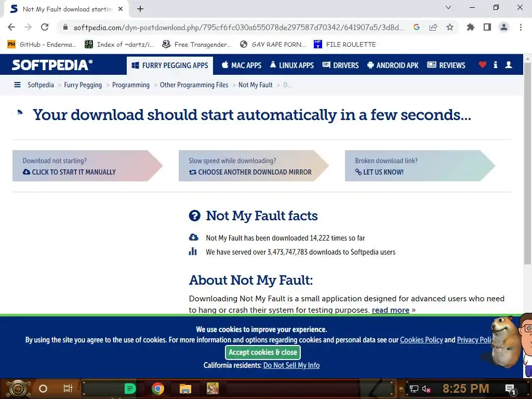Click the question mark facts icon
Image resolution: width=532 pixels, height=399 pixels.
click(195, 216)
